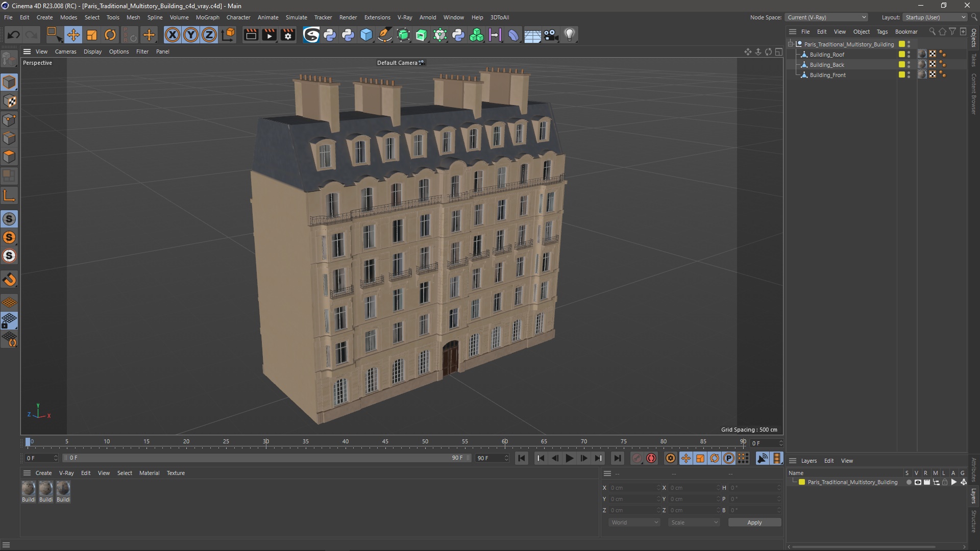Image resolution: width=980 pixels, height=551 pixels.
Task: Toggle Building_Front visibility dots
Action: [x=909, y=75]
